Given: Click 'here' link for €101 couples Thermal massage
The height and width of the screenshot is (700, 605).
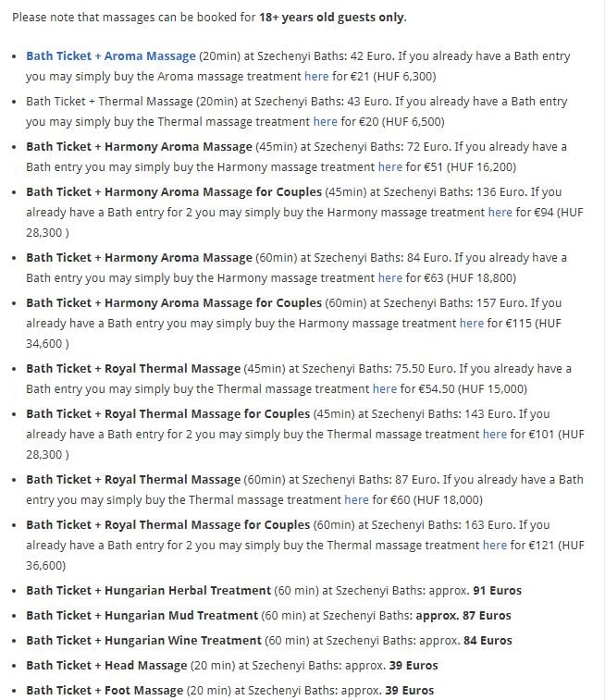Looking at the screenshot, I should tap(495, 434).
